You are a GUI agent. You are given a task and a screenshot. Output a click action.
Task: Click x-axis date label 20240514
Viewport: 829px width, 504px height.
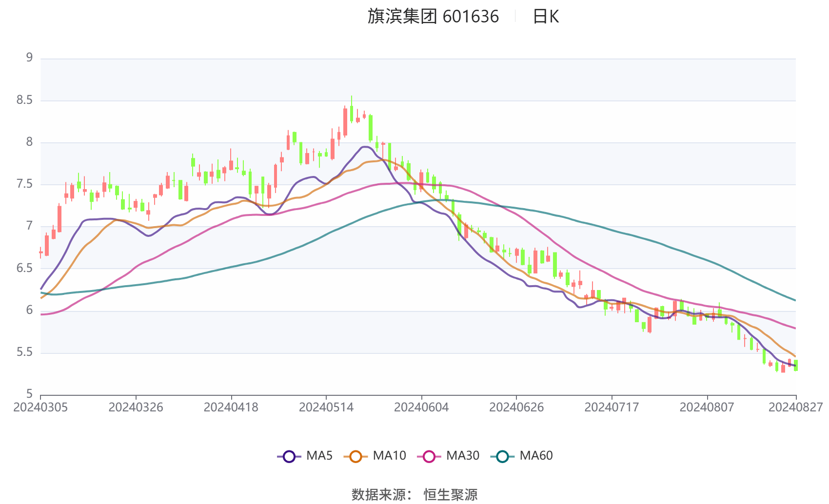click(x=326, y=407)
